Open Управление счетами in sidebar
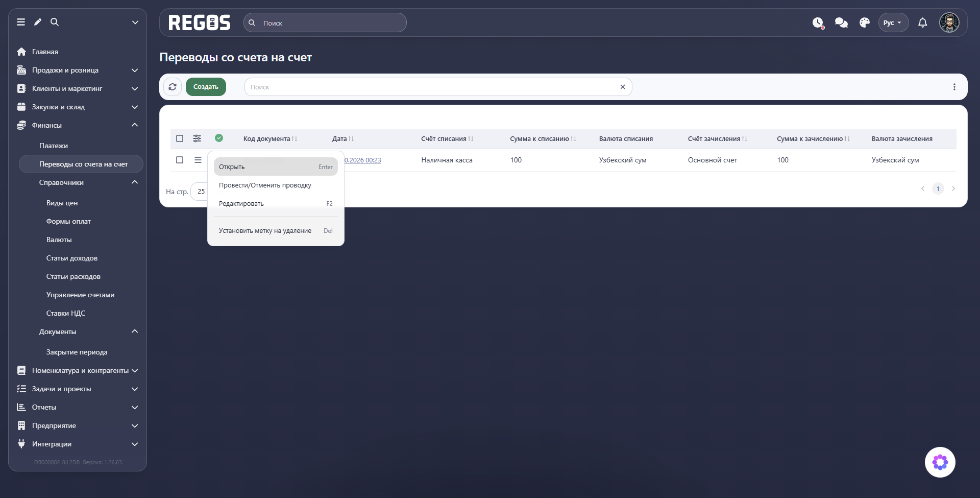Screen dimensions: 980x498 click(x=80, y=295)
